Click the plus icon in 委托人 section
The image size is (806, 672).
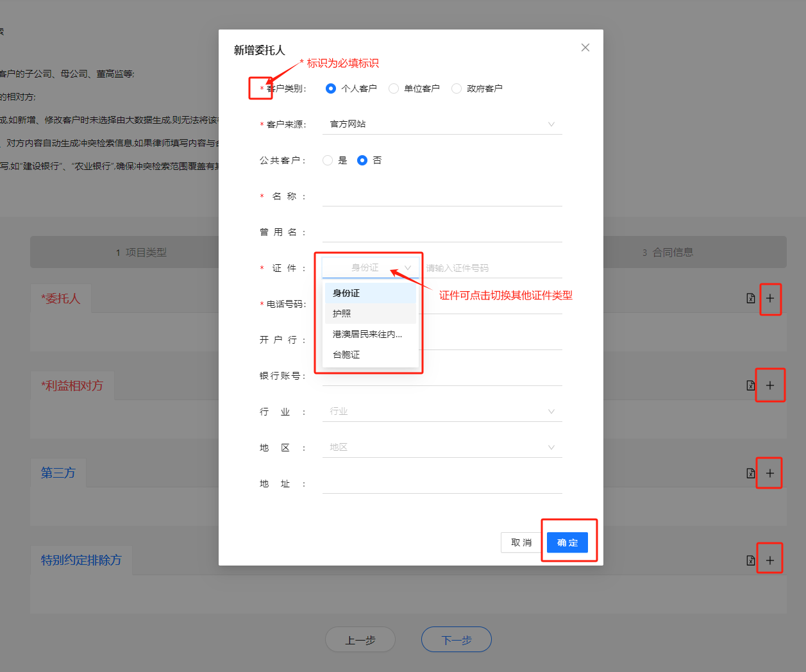(x=770, y=298)
